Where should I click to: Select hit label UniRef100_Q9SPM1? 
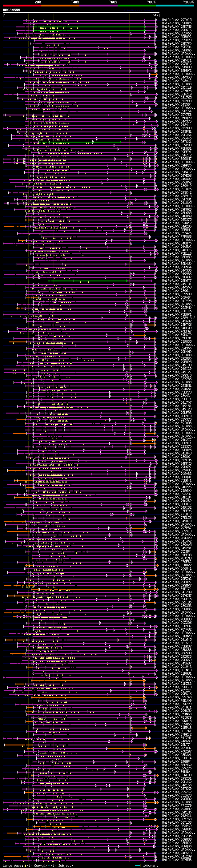(x=176, y=132)
